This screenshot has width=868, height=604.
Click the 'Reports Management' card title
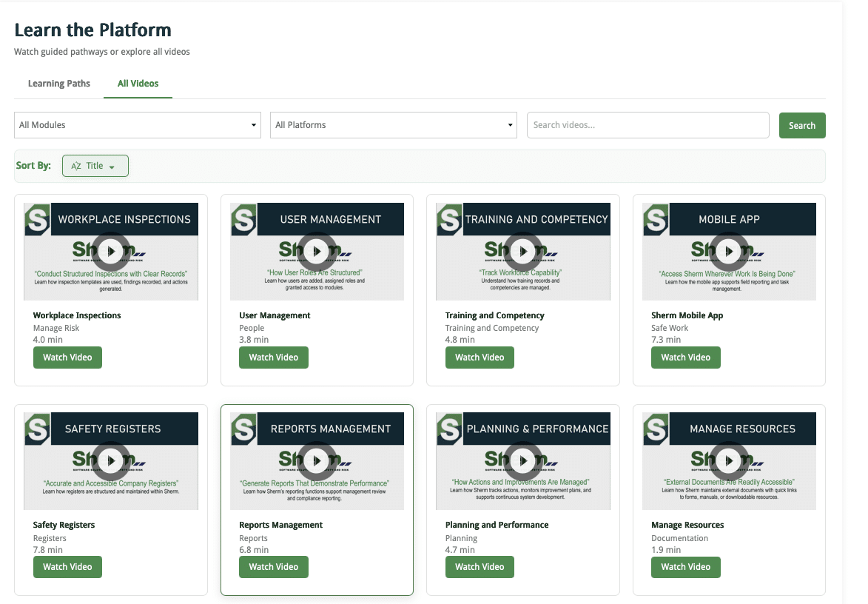tap(280, 525)
